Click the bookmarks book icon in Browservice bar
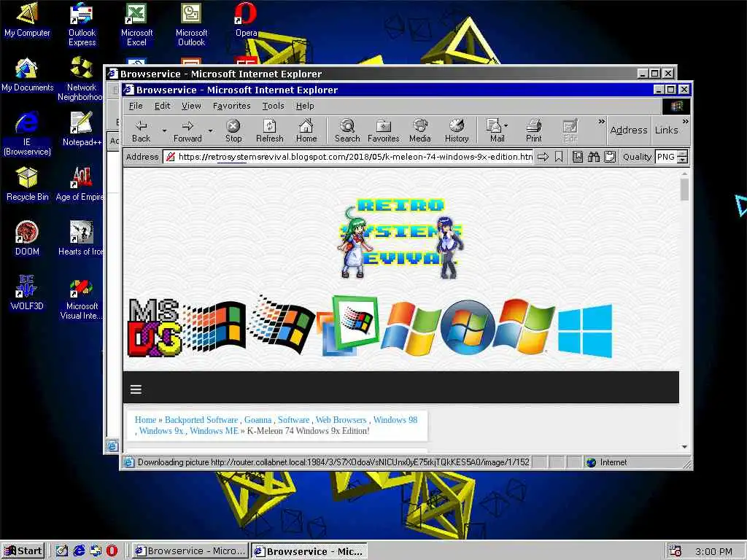747x560 pixels. point(578,157)
